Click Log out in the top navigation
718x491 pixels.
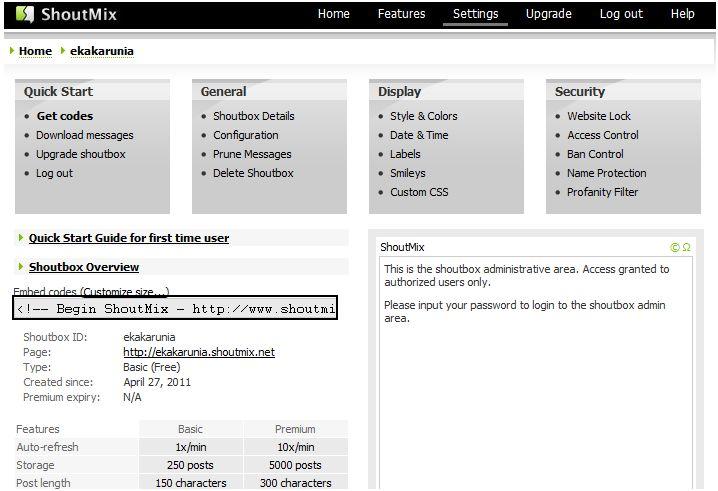[x=621, y=14]
